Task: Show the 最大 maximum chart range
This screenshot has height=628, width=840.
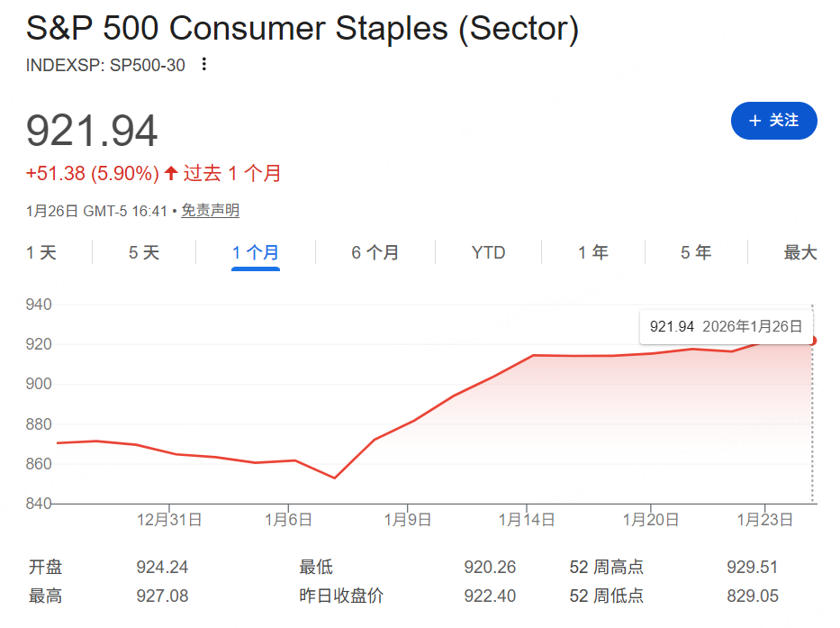Action: [x=799, y=253]
